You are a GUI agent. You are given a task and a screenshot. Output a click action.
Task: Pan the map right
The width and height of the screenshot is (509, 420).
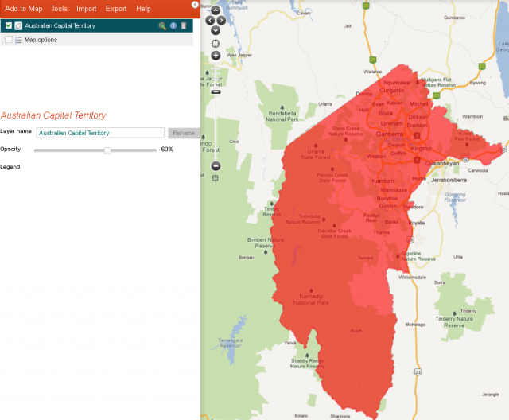pos(222,20)
